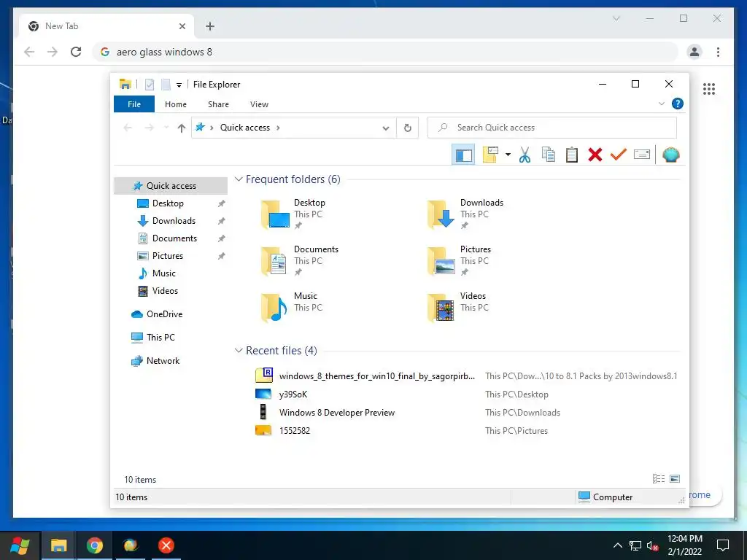Click the envelope Email icon in toolbar
Screen dimensions: 747x560
(x=642, y=155)
